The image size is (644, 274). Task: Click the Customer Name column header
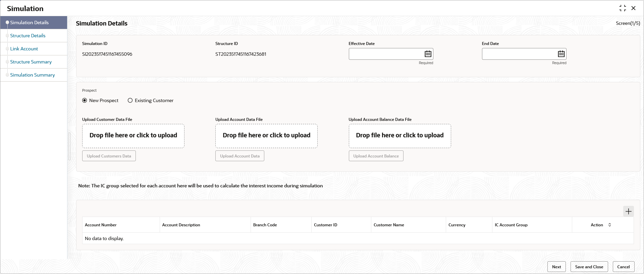(408, 225)
